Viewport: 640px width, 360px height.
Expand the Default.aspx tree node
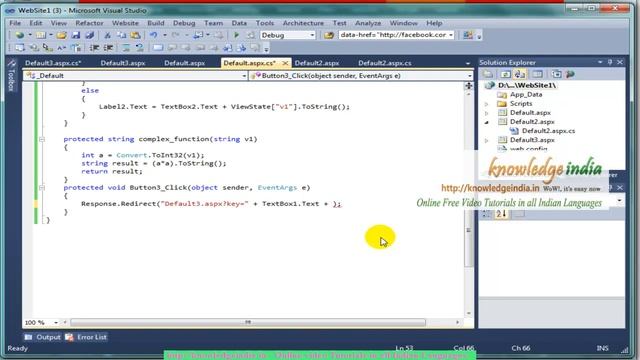click(x=487, y=113)
